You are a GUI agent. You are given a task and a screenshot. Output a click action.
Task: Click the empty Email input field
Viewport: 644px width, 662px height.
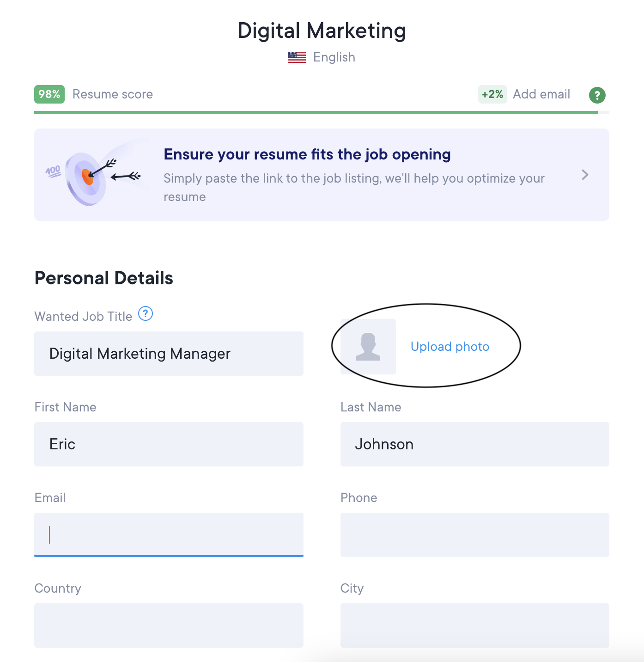tap(169, 534)
